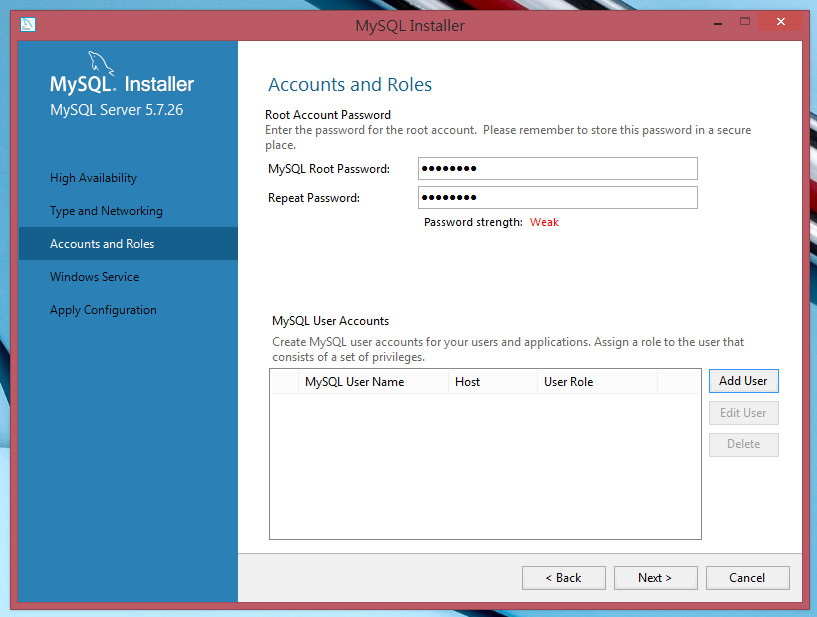Click the MySQL Installer title bar icon
817x617 pixels.
coord(28,24)
